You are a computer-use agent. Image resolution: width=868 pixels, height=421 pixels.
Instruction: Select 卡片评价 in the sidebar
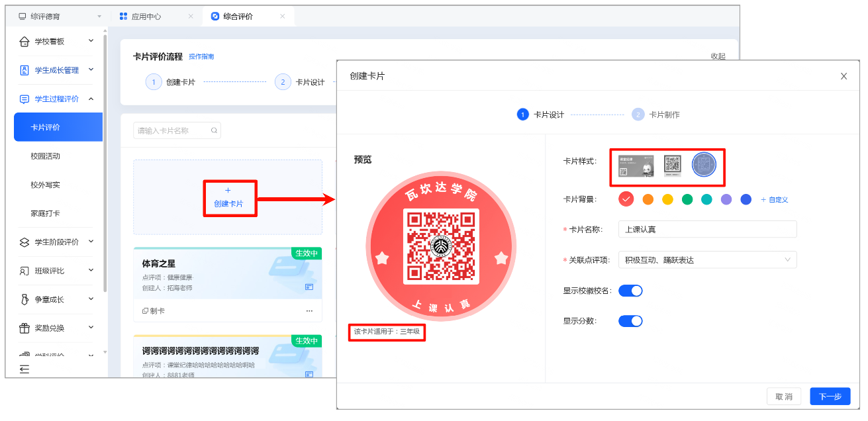(x=58, y=127)
